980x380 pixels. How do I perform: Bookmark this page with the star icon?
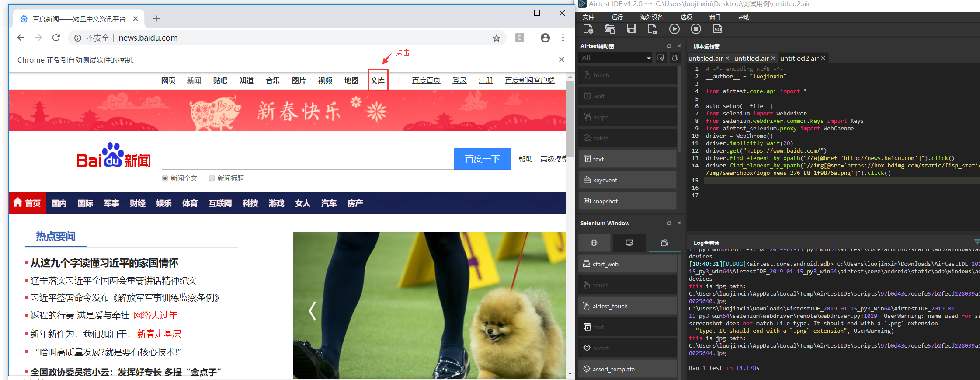point(497,38)
